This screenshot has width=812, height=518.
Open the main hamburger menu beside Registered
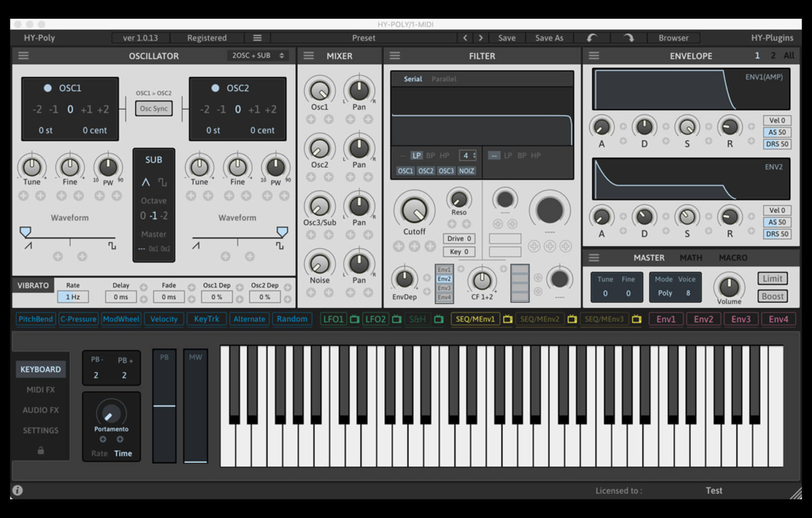click(257, 38)
